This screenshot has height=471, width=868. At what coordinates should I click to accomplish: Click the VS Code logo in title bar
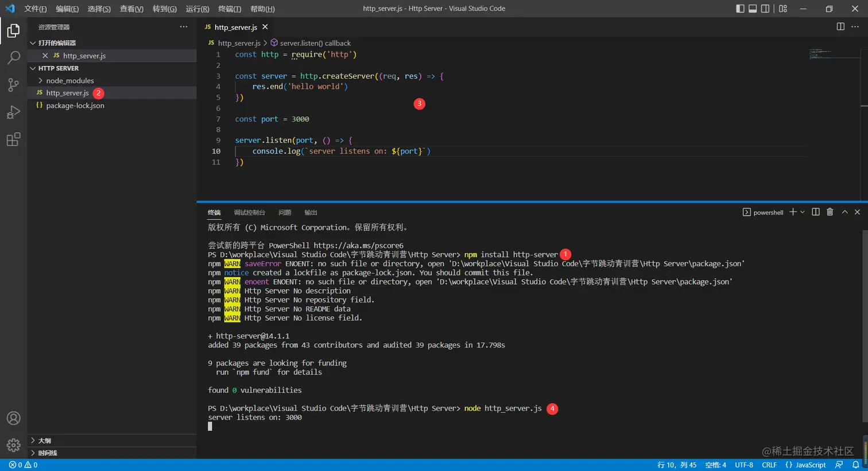tap(10, 9)
